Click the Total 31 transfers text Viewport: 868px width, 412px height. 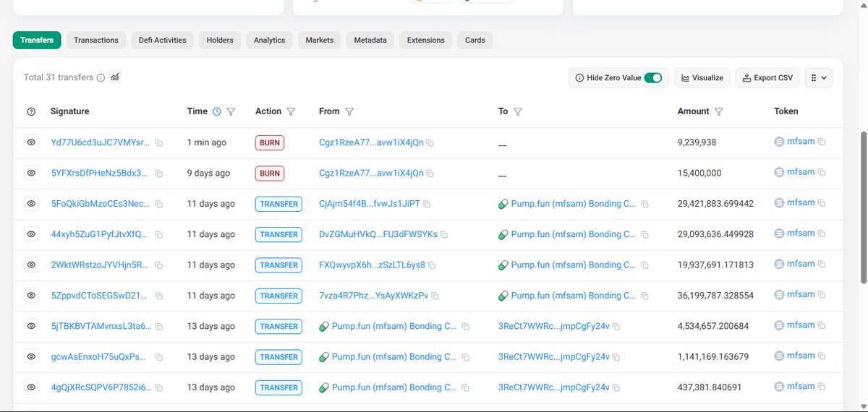[x=59, y=77]
